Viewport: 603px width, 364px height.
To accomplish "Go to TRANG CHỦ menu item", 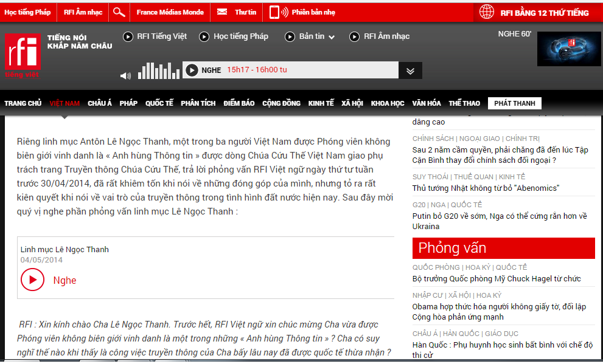I will (23, 103).
